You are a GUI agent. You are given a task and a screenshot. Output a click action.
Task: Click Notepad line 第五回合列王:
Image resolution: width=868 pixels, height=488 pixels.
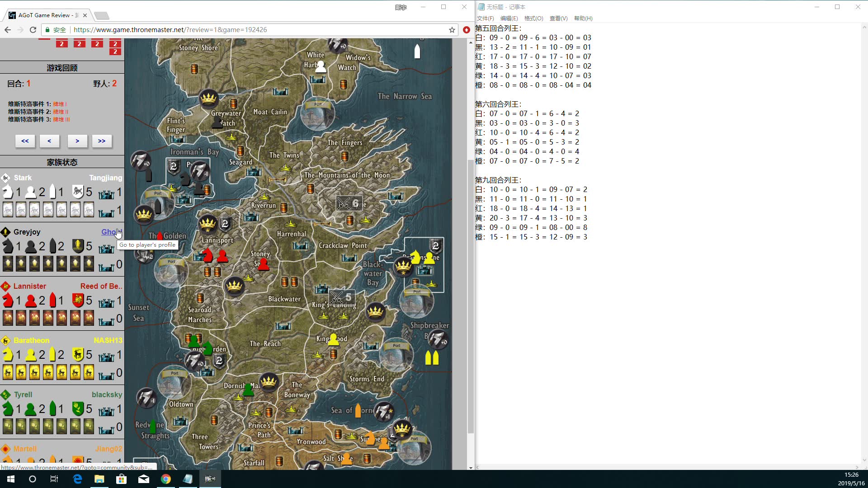499,28
